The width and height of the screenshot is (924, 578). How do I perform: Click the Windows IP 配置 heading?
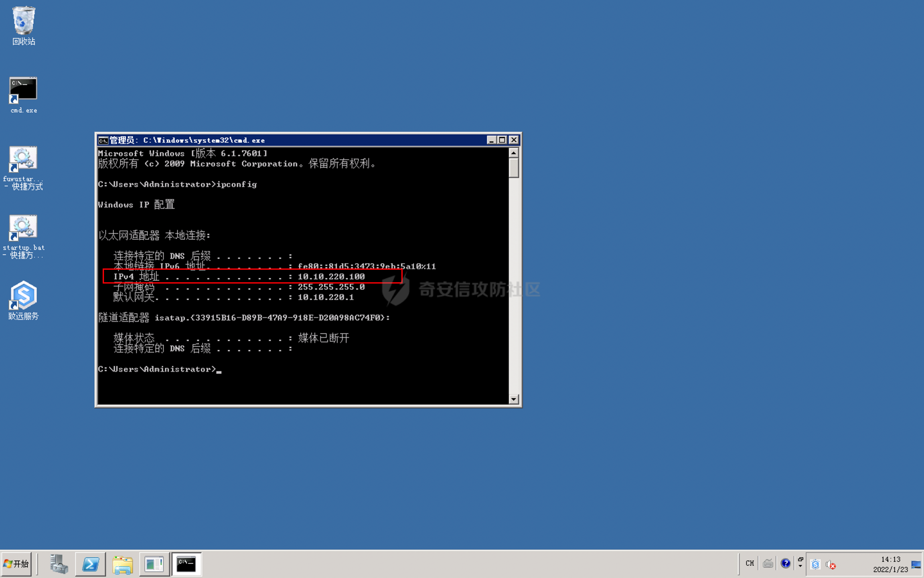click(136, 205)
